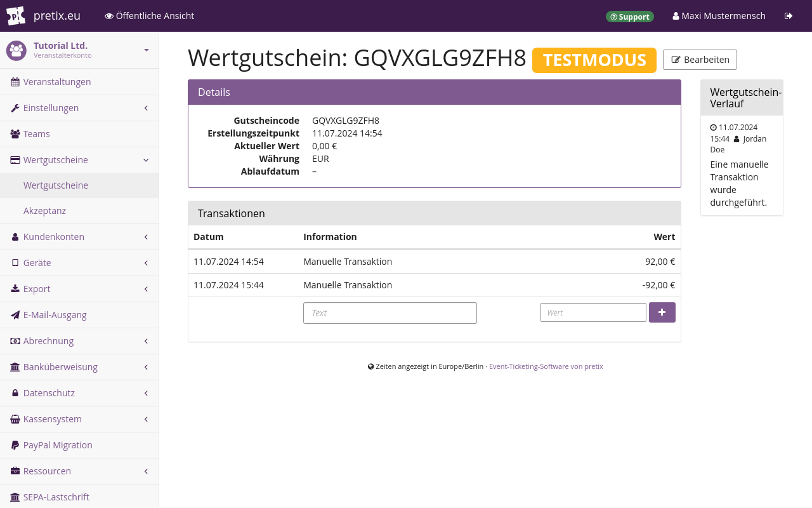Click the Veranstaltungen calendar icon
812x508 pixels.
click(x=15, y=82)
